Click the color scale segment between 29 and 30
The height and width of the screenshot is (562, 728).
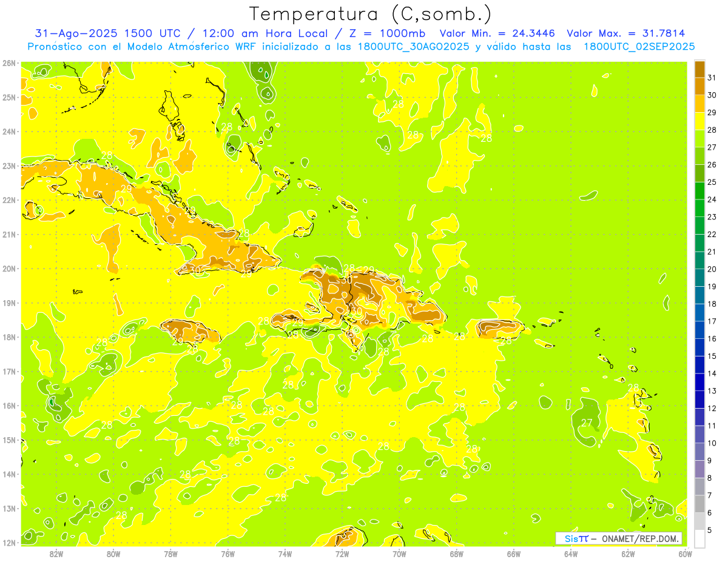coord(699,104)
